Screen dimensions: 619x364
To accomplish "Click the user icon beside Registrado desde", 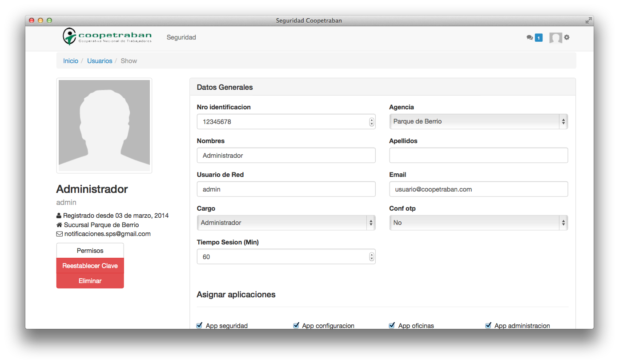I will pyautogui.click(x=59, y=216).
